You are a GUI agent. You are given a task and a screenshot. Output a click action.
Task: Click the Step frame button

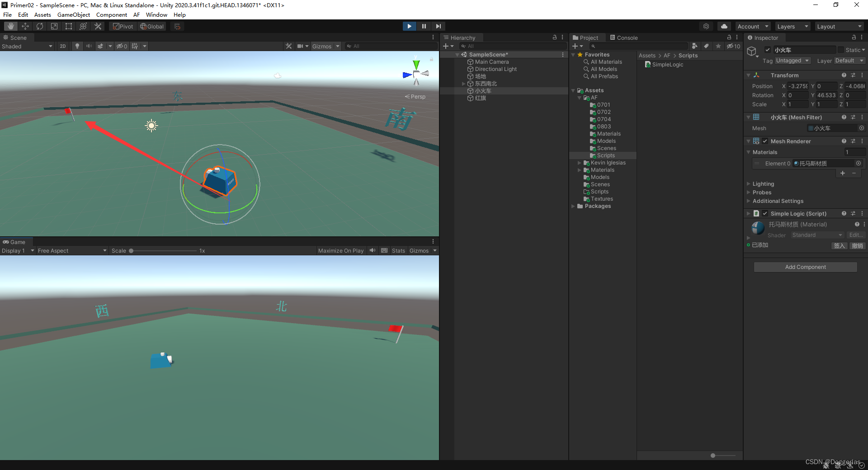(x=438, y=26)
